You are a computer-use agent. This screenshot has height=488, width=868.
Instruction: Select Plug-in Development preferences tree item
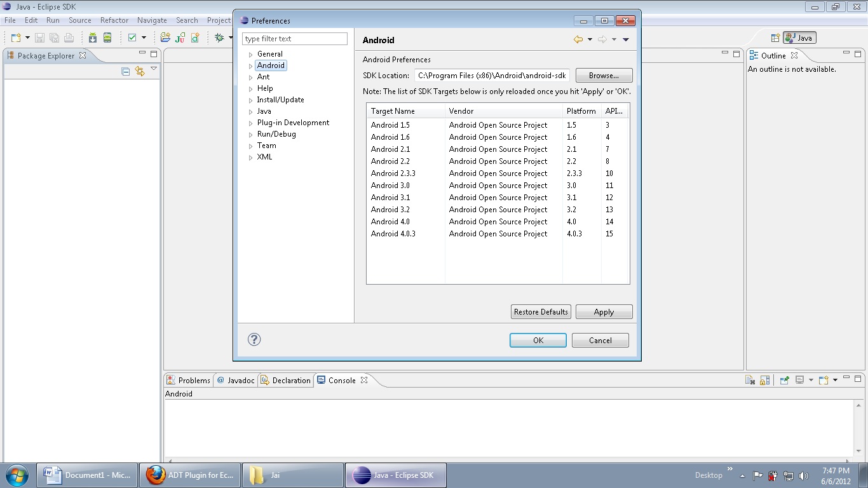pyautogui.click(x=293, y=123)
